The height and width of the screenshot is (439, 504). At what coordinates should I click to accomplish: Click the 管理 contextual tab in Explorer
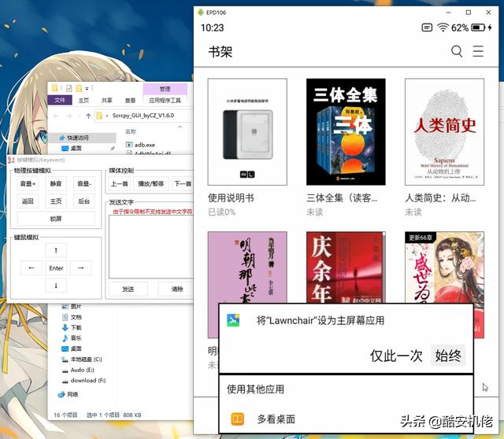[165, 89]
